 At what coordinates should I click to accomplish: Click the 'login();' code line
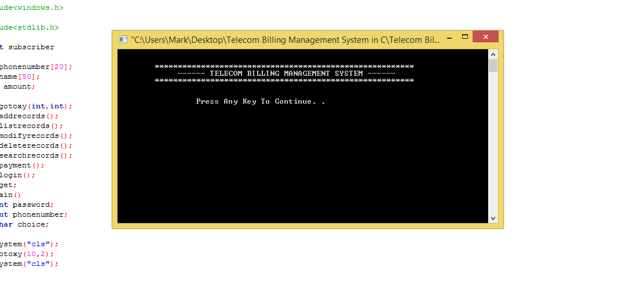point(17,176)
